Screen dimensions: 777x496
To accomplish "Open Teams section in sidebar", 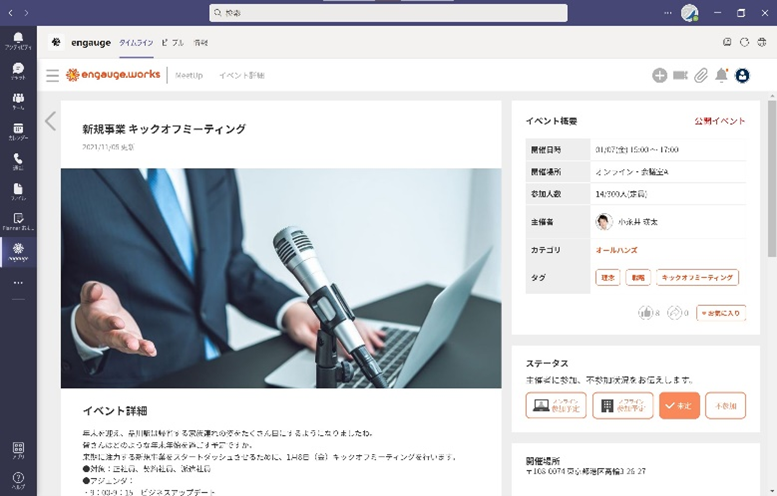I will 18,101.
